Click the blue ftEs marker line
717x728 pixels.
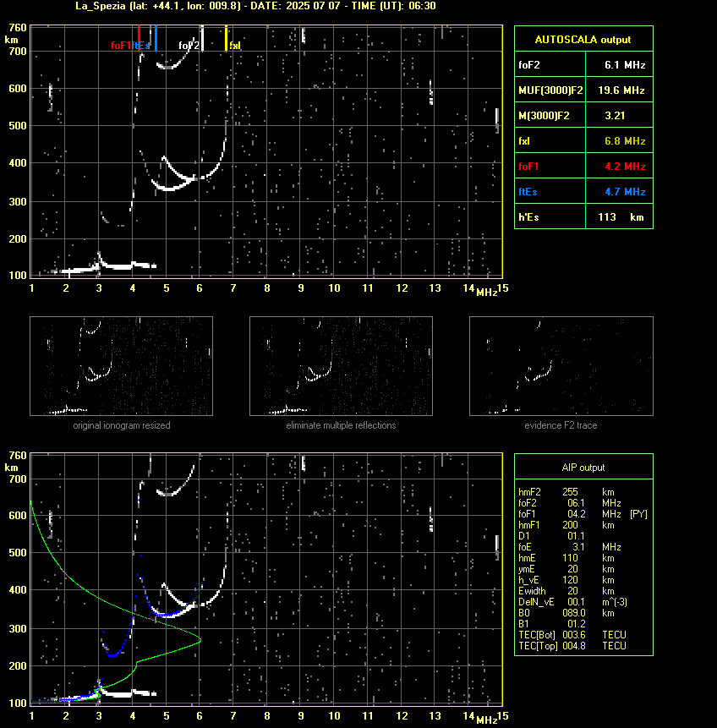click(156, 38)
